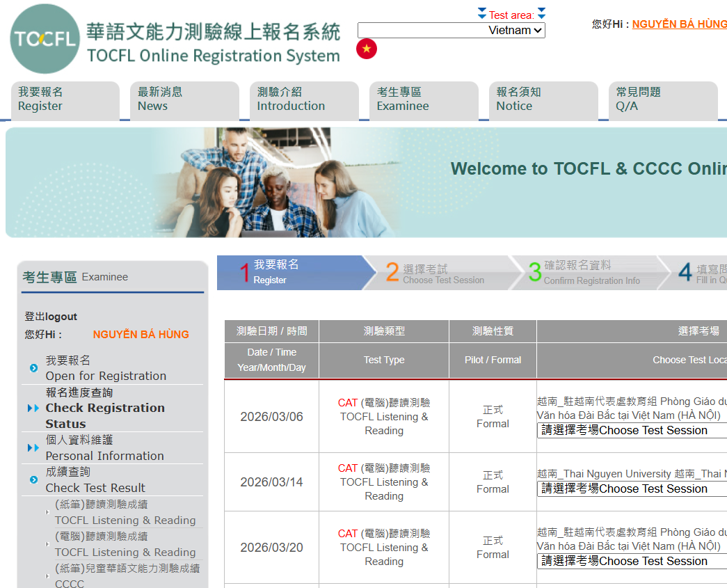Click bullet icon beside Check Test Result
This screenshot has height=588, width=727.
[x=33, y=480]
